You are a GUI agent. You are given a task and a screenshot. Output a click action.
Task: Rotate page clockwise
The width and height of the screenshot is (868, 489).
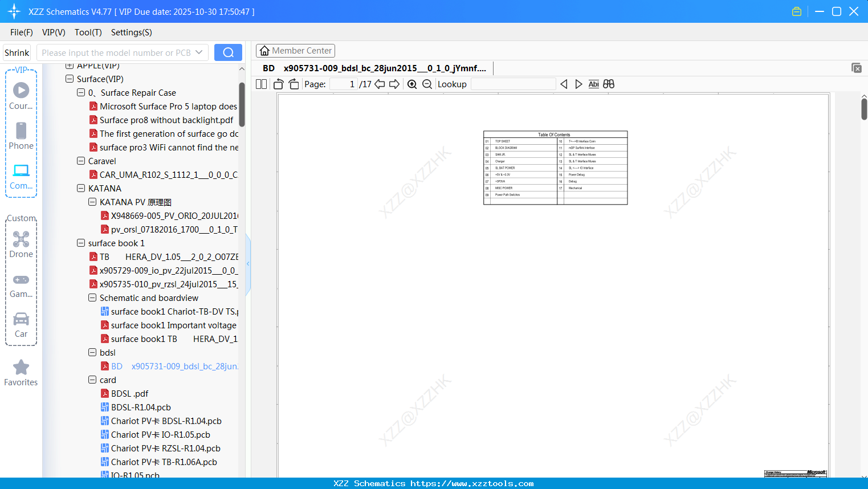[x=294, y=84]
